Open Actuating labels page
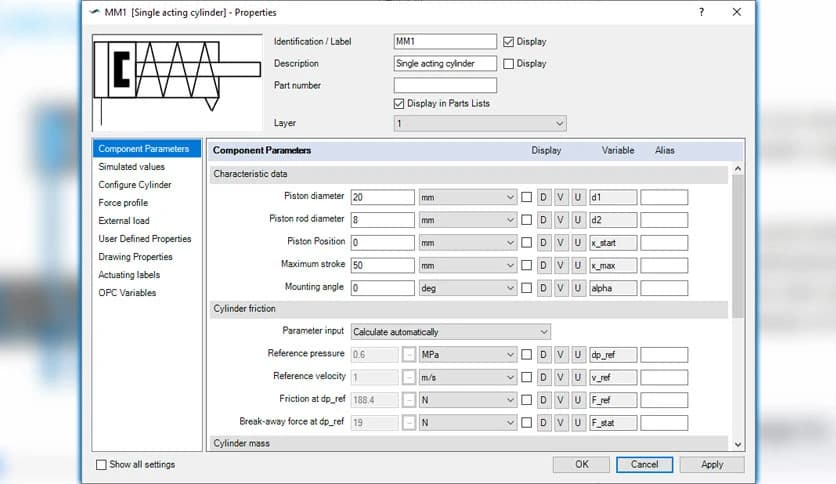 pos(129,275)
